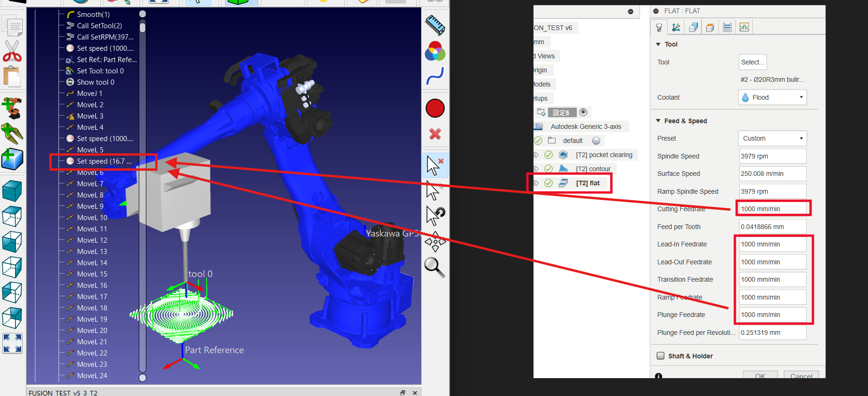
Task: Collapse the Feed & Speed section
Action: pyautogui.click(x=658, y=121)
